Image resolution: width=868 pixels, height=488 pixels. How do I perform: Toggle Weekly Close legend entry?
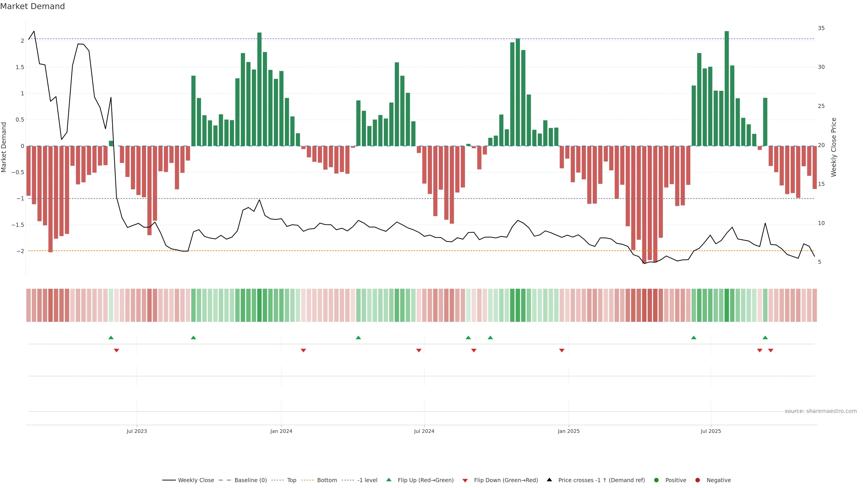[x=196, y=480]
